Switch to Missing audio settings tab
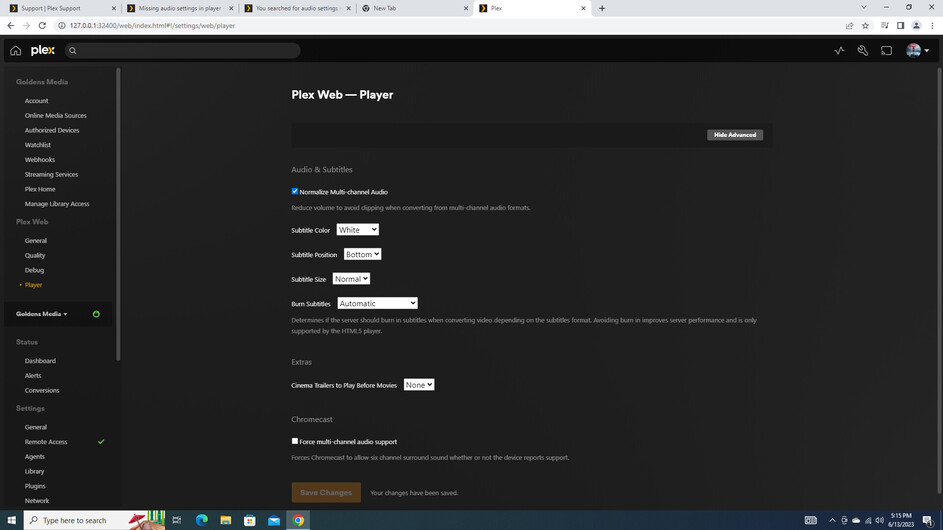 click(x=180, y=8)
